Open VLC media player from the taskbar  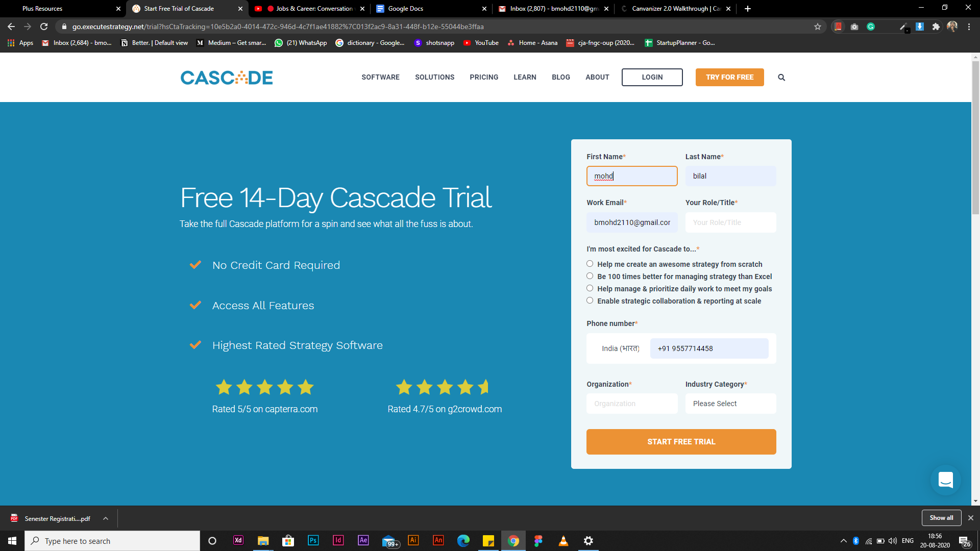[563, 541]
